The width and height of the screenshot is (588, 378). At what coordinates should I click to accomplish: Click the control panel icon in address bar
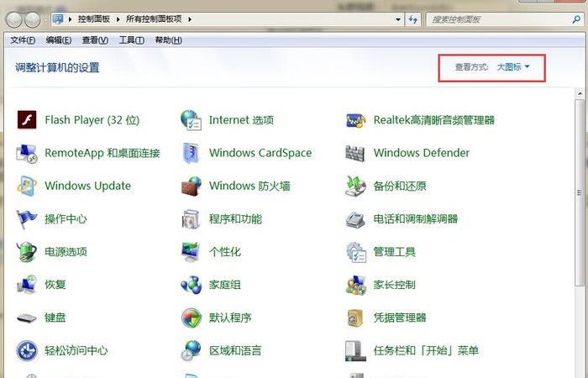coord(58,19)
